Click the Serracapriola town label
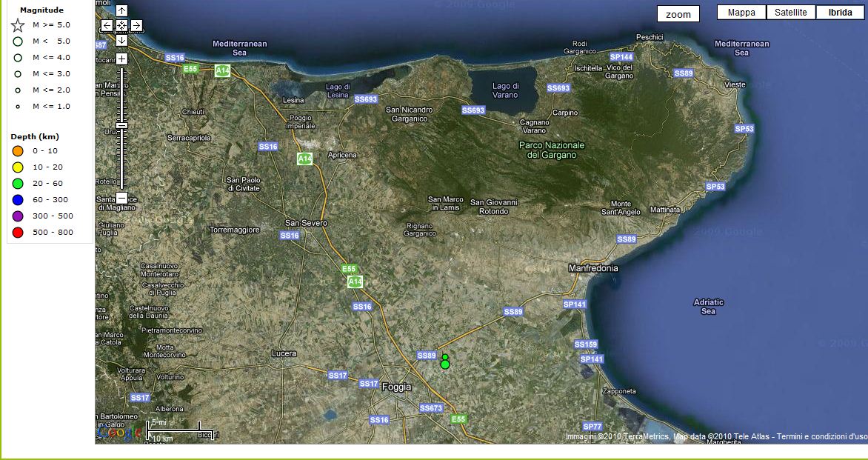 tap(189, 137)
